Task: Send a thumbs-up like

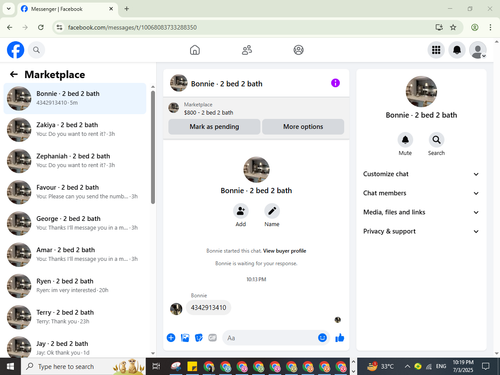Action: [x=340, y=338]
